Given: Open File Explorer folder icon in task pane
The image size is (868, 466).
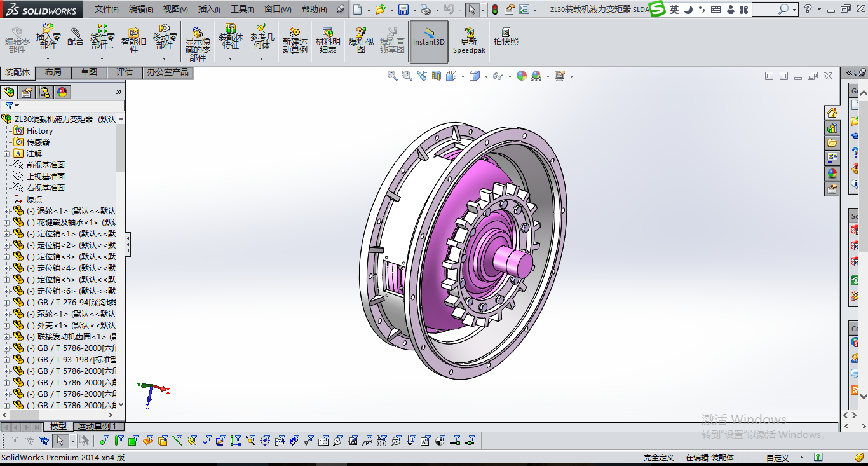Looking at the screenshot, I should click(832, 143).
